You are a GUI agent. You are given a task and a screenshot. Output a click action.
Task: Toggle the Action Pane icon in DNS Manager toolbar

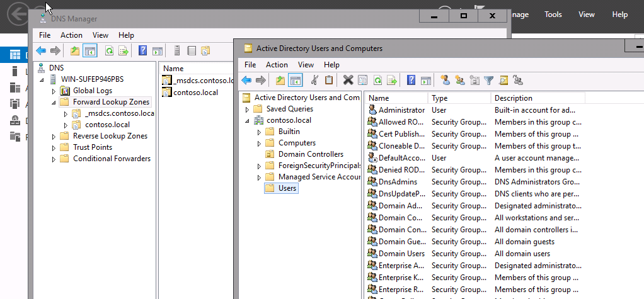[x=158, y=51]
